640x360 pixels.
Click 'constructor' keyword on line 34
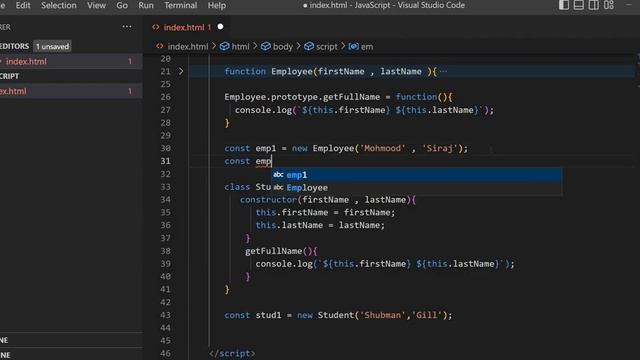(268, 200)
